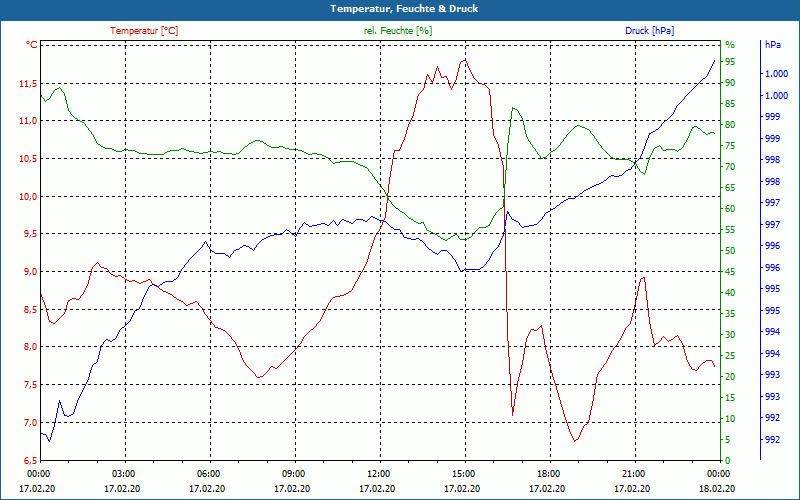800x500 pixels.
Task: Click the green '15' humidity axis value
Action: [x=730, y=397]
